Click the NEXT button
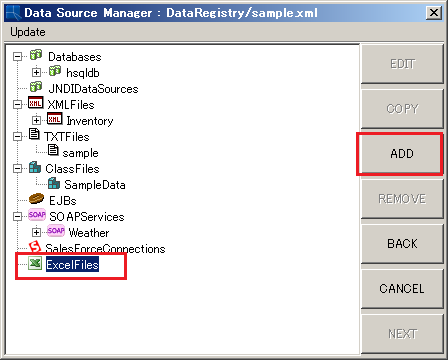Screen dimensions: 448x360 [x=402, y=334]
